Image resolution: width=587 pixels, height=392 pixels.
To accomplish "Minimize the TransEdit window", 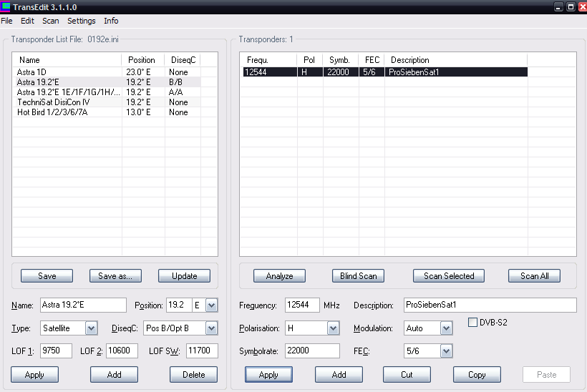I will 558,6.
